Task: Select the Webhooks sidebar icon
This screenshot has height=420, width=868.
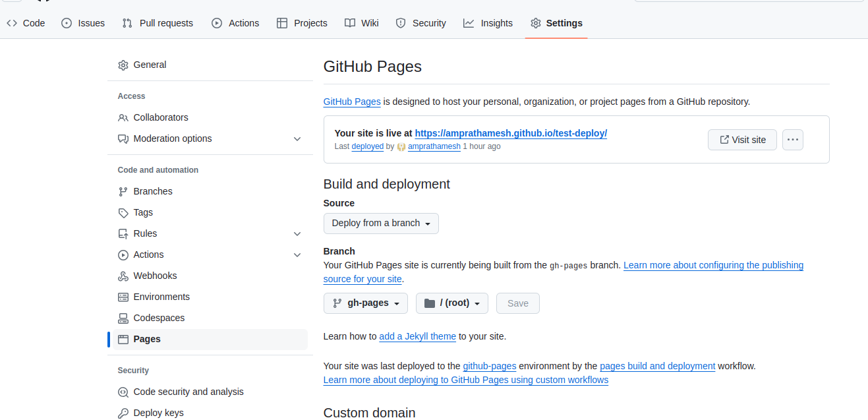Action: [123, 276]
